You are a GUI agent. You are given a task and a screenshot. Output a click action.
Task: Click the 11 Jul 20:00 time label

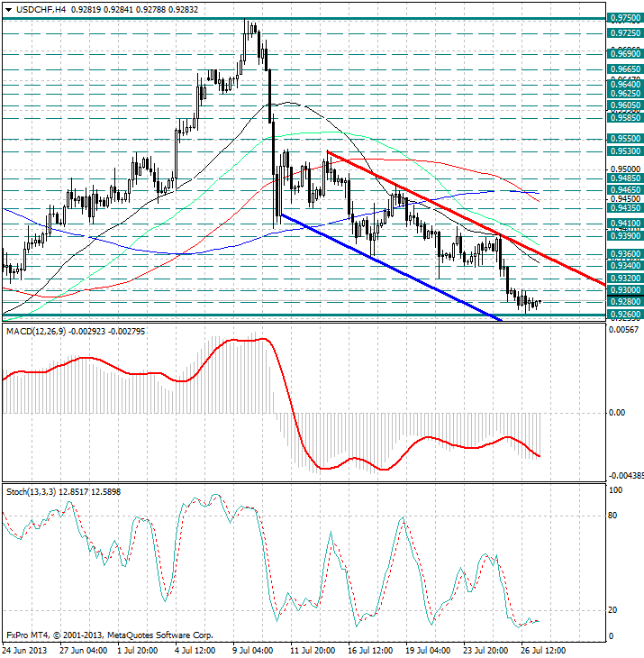coord(313,651)
